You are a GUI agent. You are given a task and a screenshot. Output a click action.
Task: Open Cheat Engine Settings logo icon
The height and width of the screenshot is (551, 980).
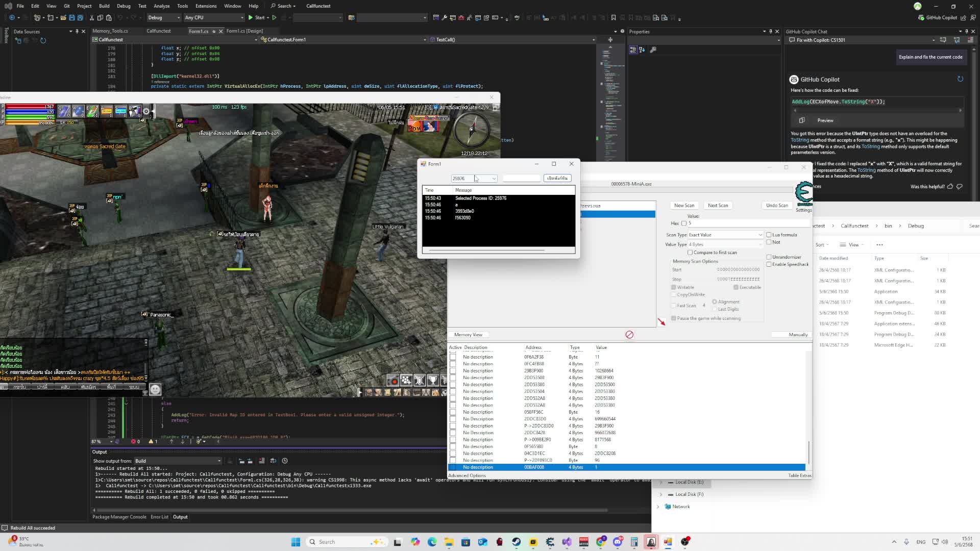click(x=804, y=193)
